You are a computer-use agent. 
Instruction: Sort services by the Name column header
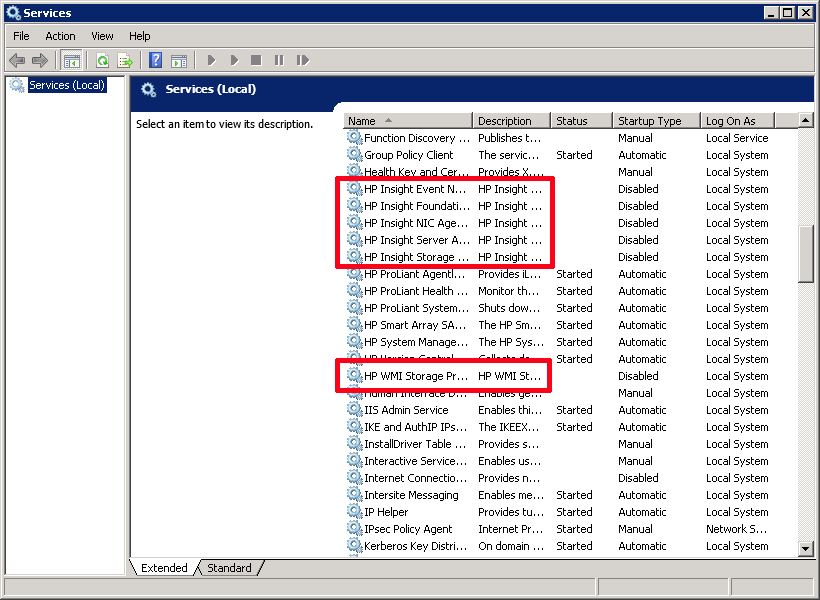click(x=408, y=121)
